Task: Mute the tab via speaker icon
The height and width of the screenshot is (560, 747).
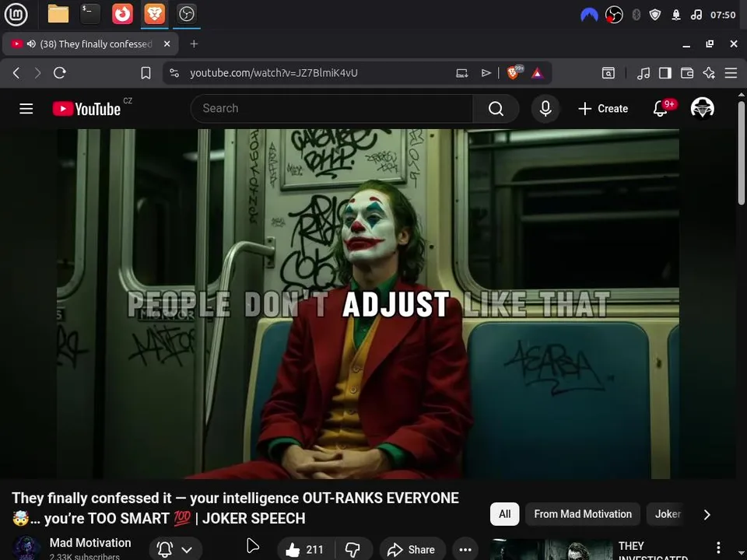Action: click(31, 44)
